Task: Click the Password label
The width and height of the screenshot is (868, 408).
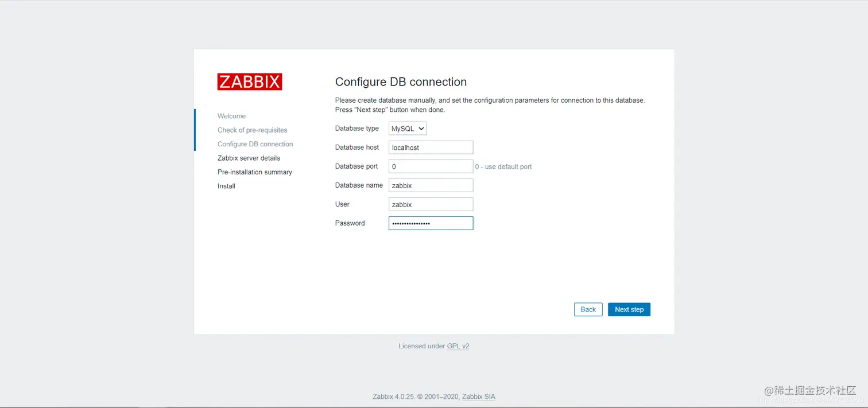Action: click(x=350, y=223)
